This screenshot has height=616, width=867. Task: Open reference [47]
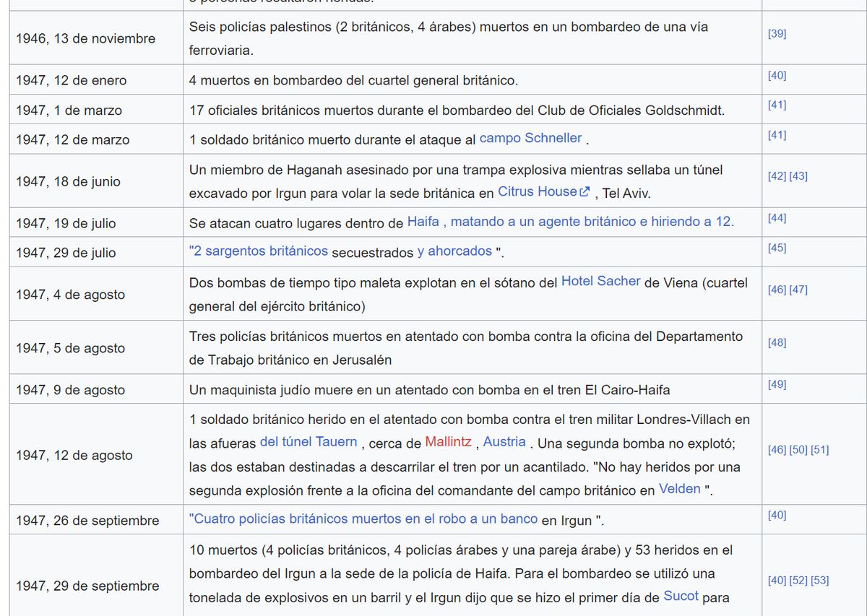coord(798,290)
